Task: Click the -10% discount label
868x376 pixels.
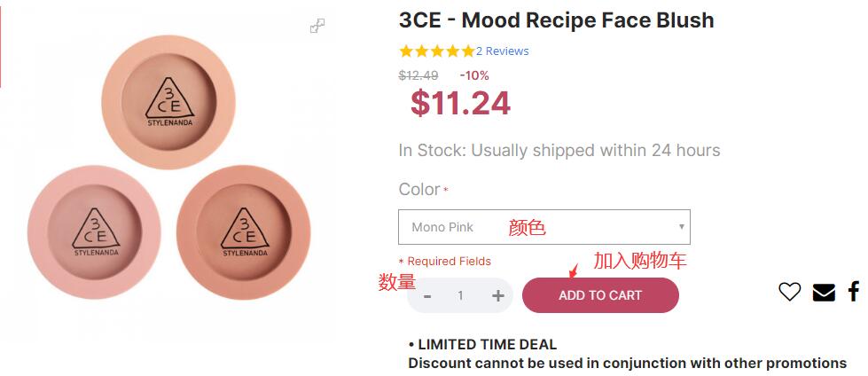Action: (x=474, y=76)
